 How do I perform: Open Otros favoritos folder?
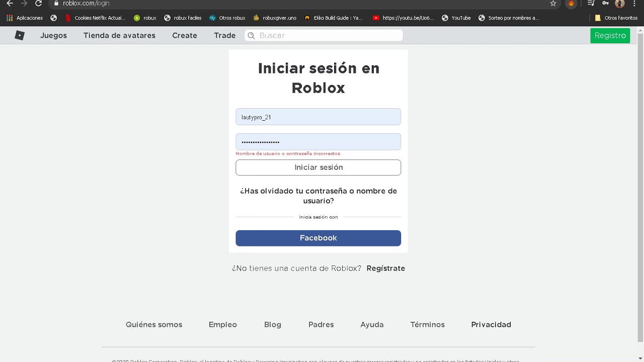(x=616, y=18)
